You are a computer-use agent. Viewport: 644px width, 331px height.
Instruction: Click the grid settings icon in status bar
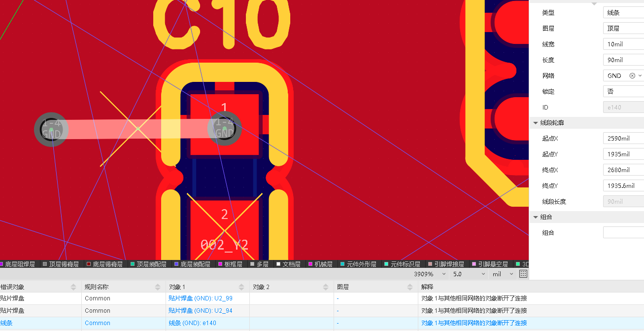click(523, 274)
